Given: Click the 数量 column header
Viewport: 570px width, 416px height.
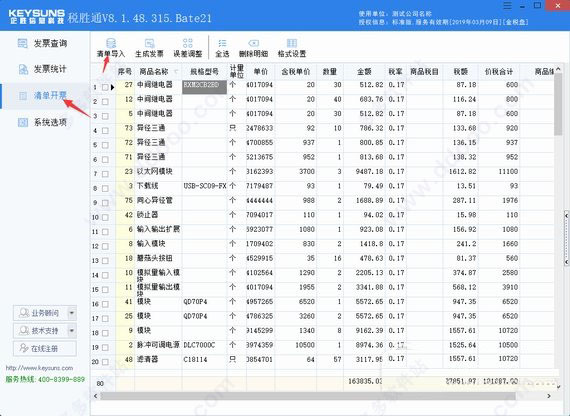Looking at the screenshot, I should tap(330, 72).
